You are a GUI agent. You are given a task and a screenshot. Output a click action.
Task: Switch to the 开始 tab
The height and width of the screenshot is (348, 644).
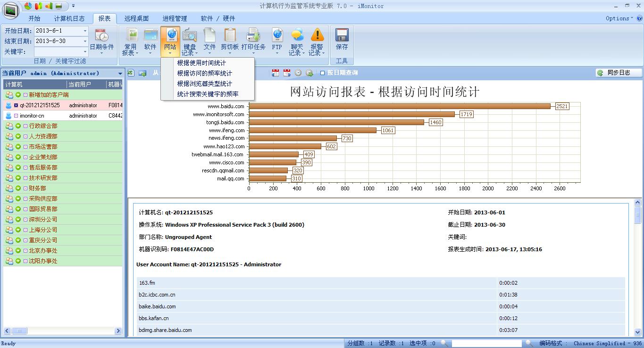point(34,18)
